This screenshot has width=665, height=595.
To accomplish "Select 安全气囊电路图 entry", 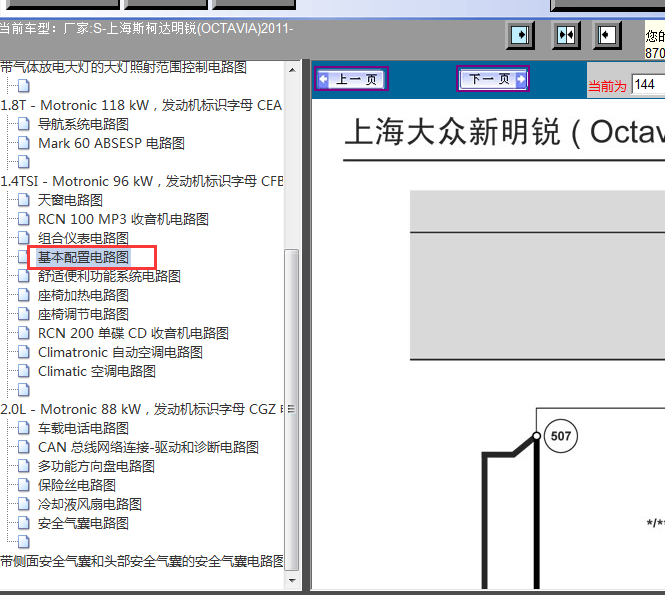I will pos(83,523).
